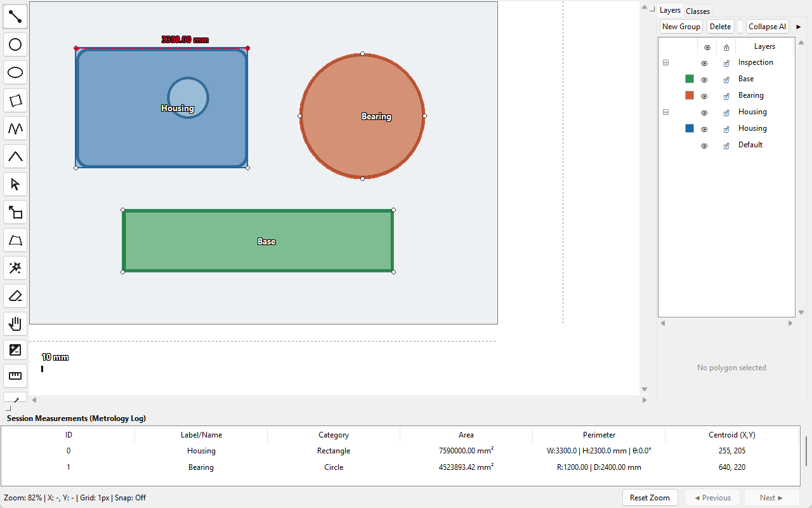Click the canvas horizontal scrollbar right arrow
The image size is (812, 508).
(645, 400)
